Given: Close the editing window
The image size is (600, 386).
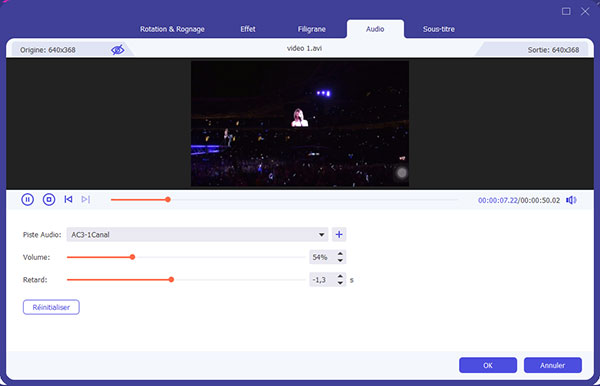Looking at the screenshot, I should pos(585,11).
